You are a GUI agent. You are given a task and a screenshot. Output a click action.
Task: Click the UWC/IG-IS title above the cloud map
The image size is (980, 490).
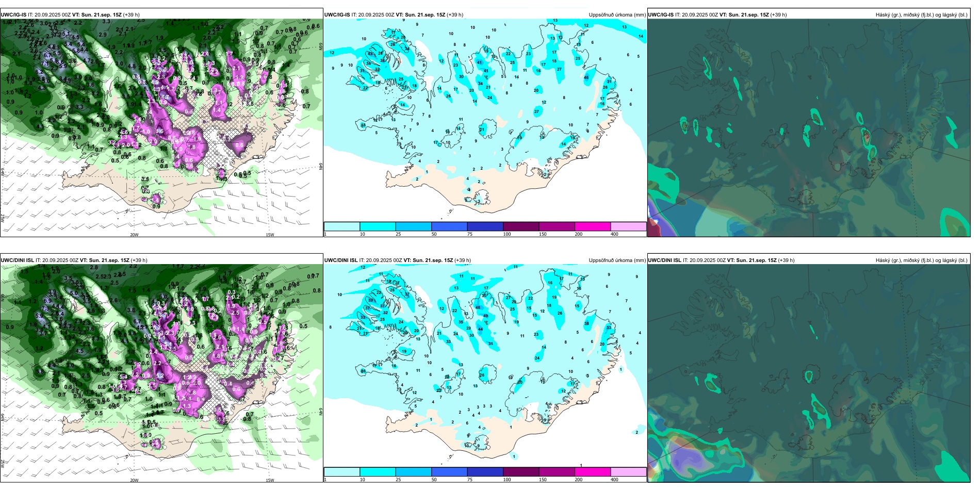(717, 15)
